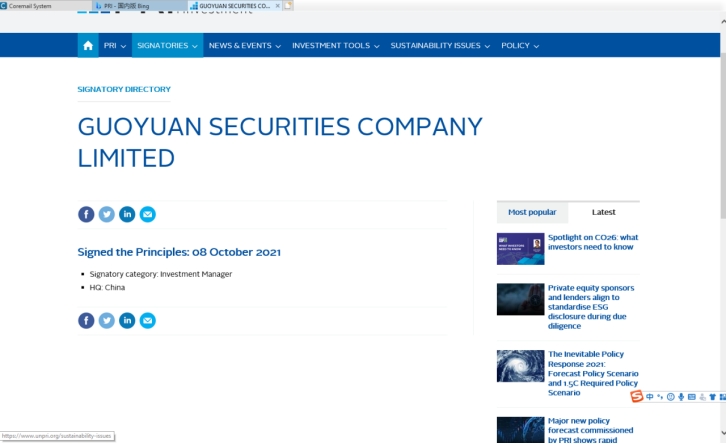Open the Sogou soft keyboard icon
The width and height of the screenshot is (727, 444).
(x=692, y=397)
